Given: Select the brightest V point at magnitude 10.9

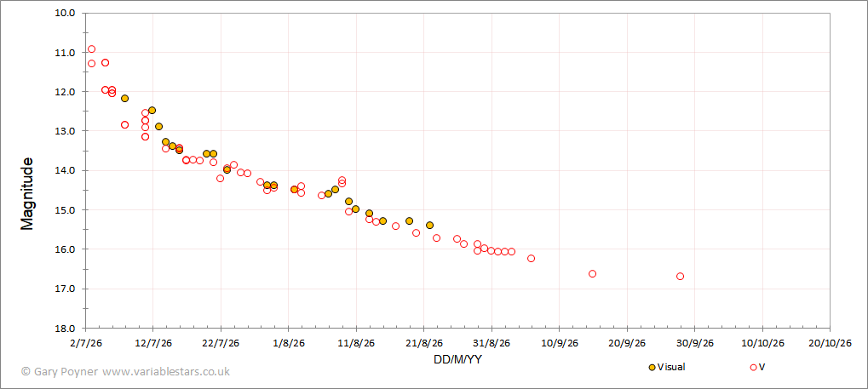Looking at the screenshot, I should click(91, 49).
